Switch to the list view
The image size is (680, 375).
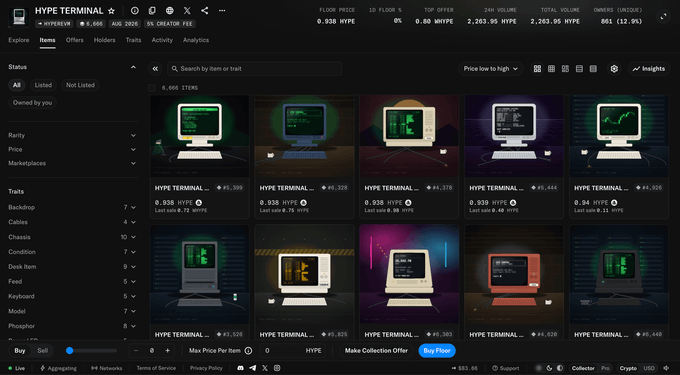click(x=579, y=68)
